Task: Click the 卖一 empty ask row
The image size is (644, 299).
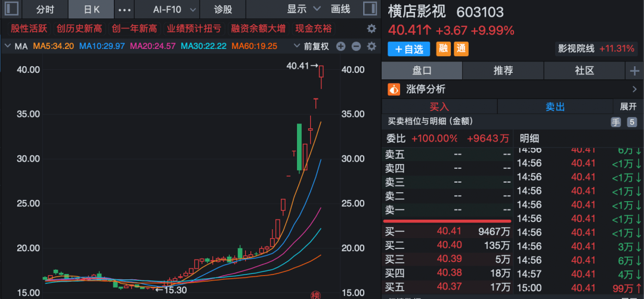Action: [448, 210]
